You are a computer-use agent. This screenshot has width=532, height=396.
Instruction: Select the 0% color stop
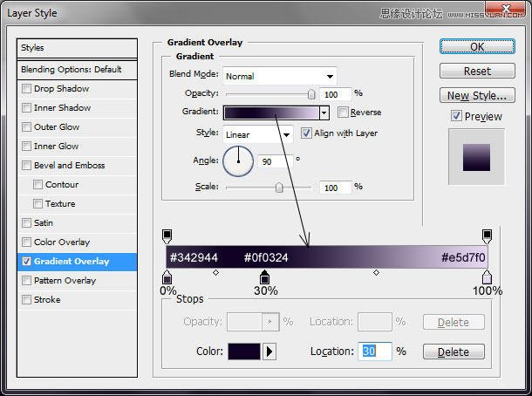pos(167,277)
